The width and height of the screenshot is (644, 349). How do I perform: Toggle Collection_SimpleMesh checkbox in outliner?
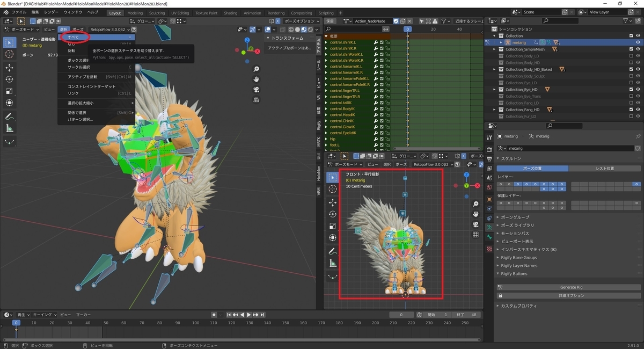tap(631, 49)
